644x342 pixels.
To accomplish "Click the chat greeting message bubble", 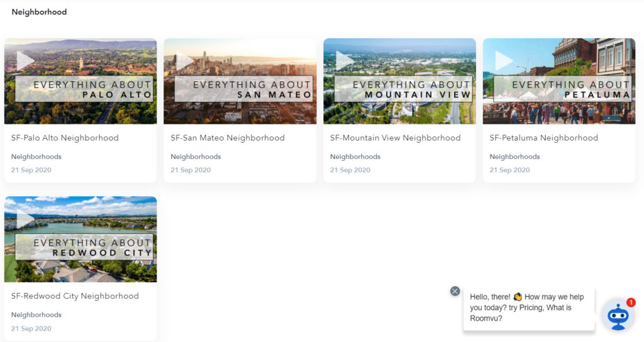I will click(x=528, y=307).
